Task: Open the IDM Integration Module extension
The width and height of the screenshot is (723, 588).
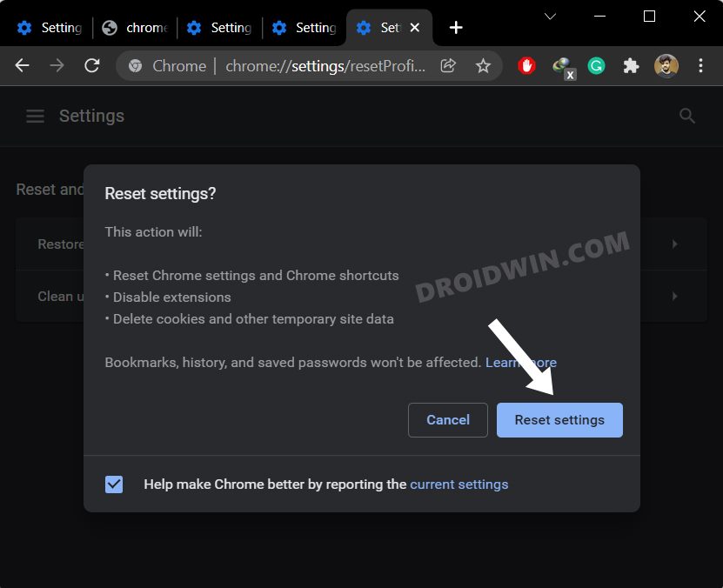Action: pos(561,65)
